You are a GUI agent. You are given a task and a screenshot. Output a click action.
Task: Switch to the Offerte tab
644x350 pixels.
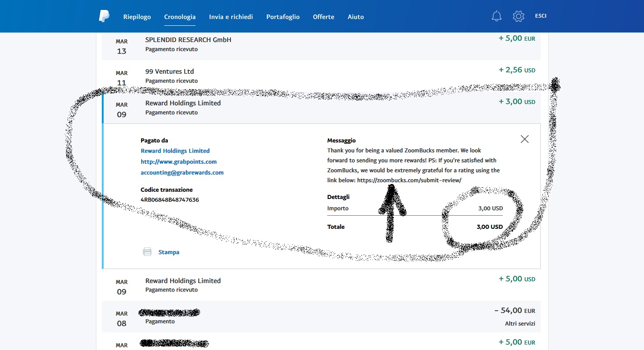324,17
